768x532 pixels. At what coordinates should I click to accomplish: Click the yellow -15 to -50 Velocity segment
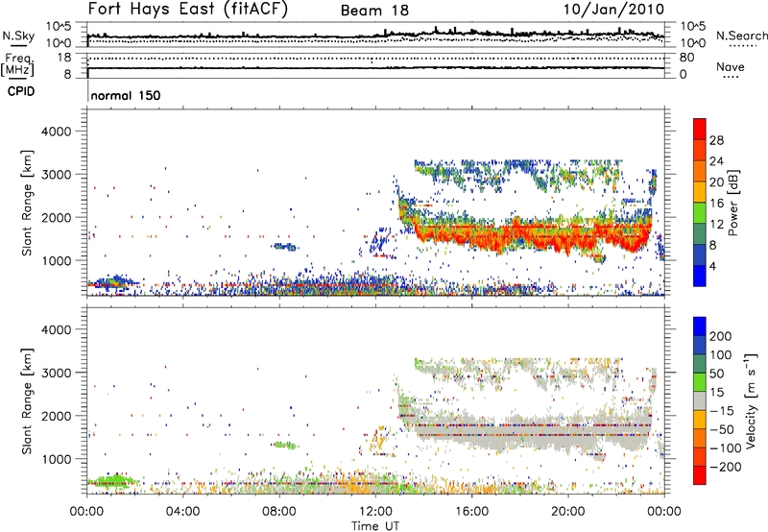tap(700, 420)
